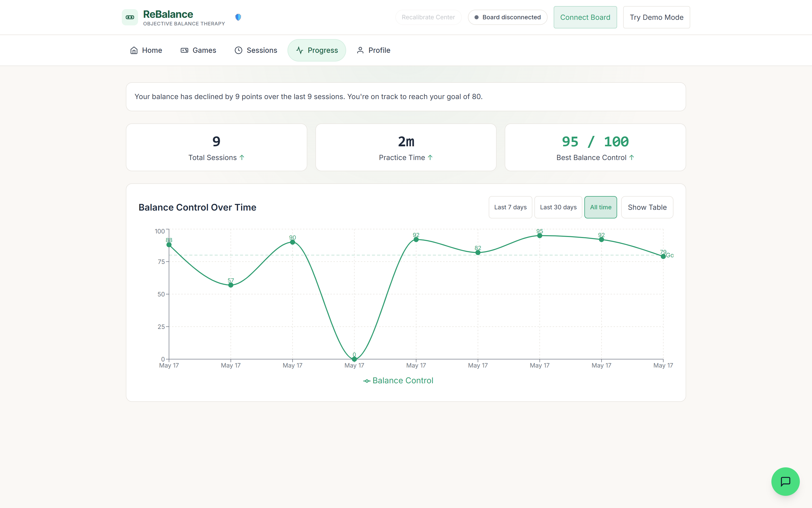Click the Practice Time card showing 2m
The height and width of the screenshot is (508, 812).
click(x=406, y=148)
